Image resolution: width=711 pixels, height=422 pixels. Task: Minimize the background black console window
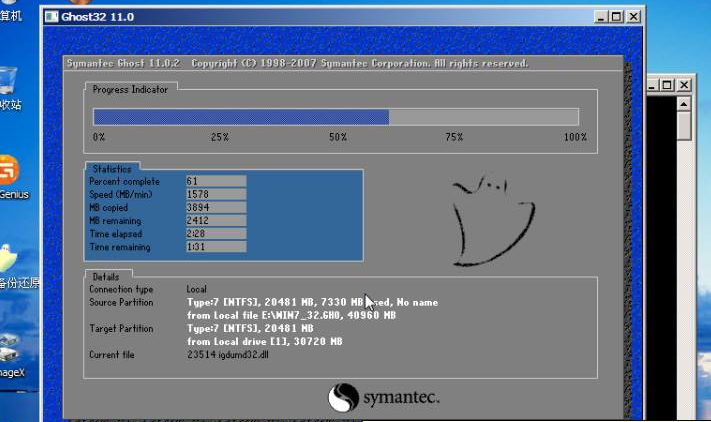pyautogui.click(x=652, y=85)
